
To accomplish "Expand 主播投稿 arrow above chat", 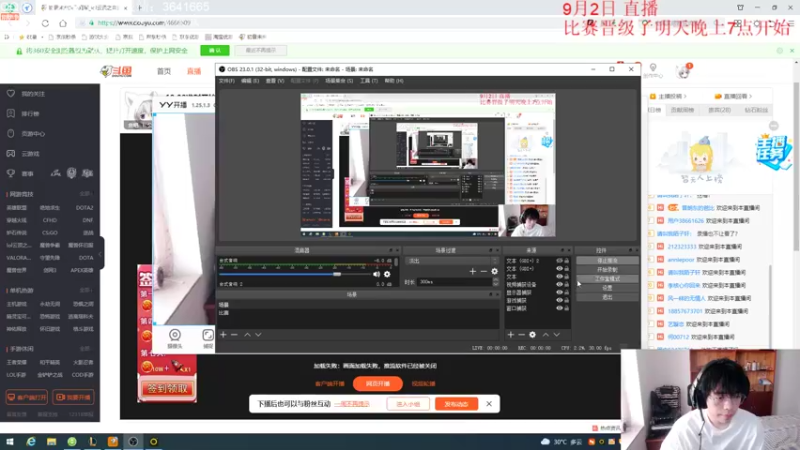I will [685, 96].
